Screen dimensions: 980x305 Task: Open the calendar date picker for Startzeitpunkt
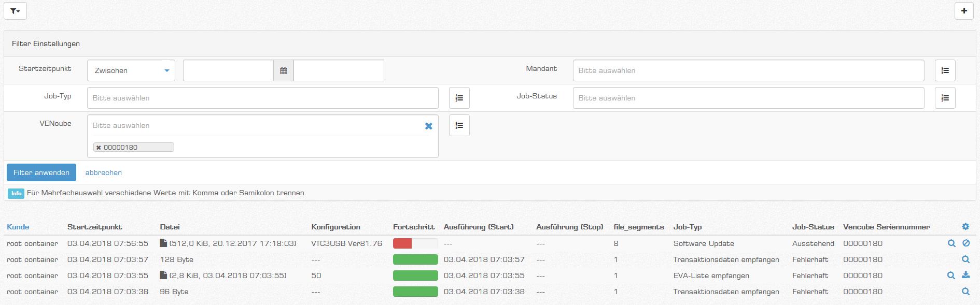(x=284, y=70)
